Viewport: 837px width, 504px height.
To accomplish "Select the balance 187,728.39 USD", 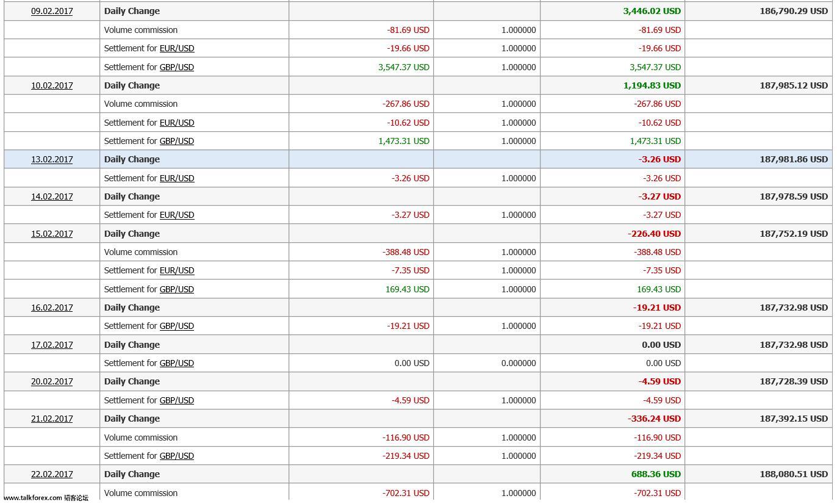I will click(x=794, y=381).
